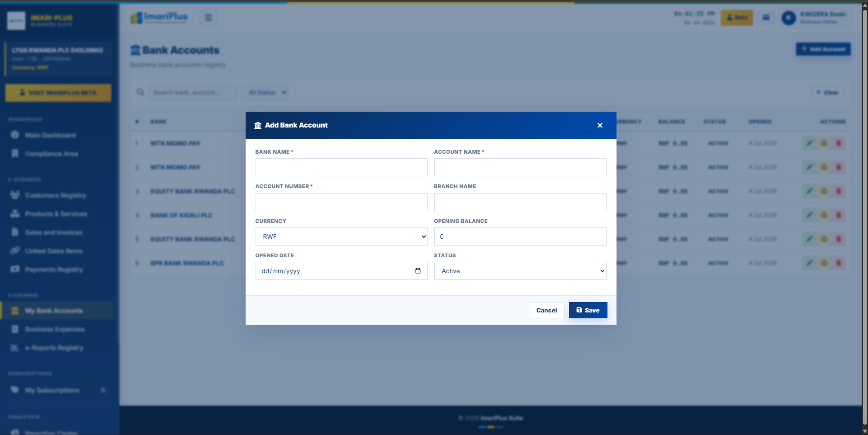Image resolution: width=868 pixels, height=435 pixels.
Task: Open the calendar picker in Opened Date
Action: pos(417,271)
